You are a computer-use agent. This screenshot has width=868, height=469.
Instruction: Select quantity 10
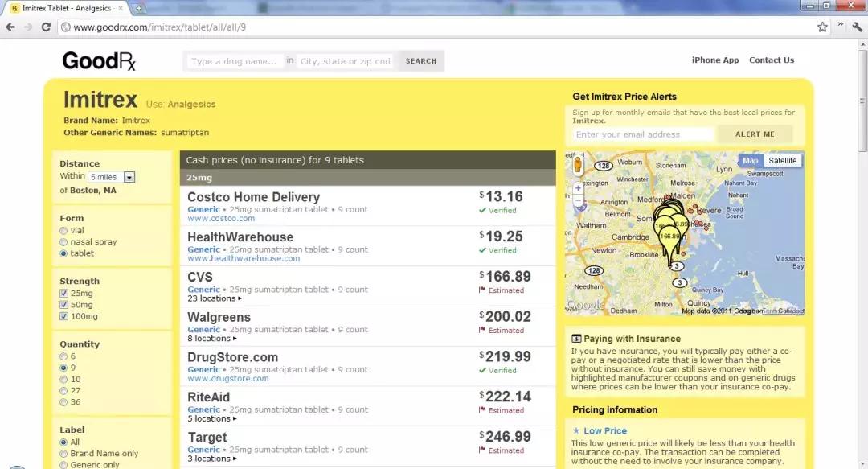point(63,380)
